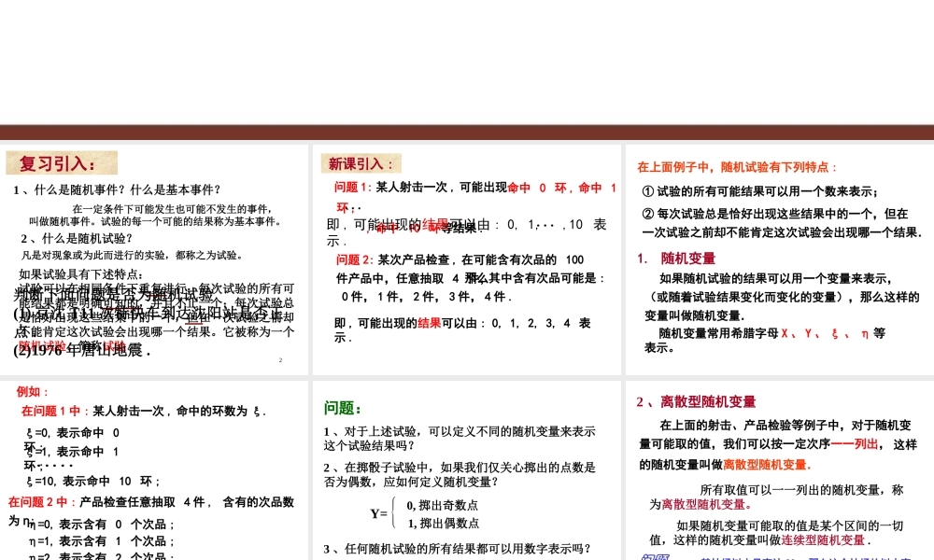Click the 问题 hyperlink at bottom right
This screenshot has height=560, width=934.
click(x=654, y=556)
